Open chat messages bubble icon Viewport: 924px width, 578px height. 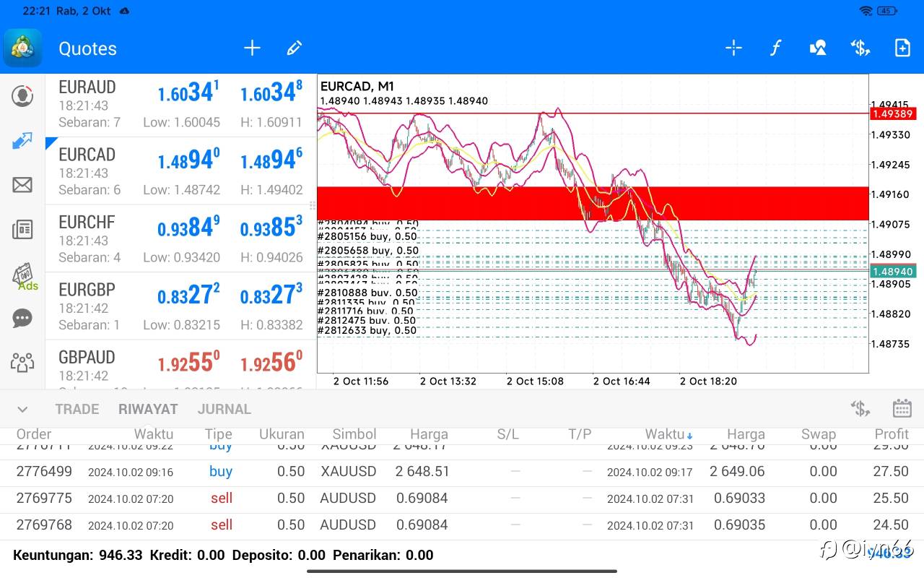tap(22, 318)
